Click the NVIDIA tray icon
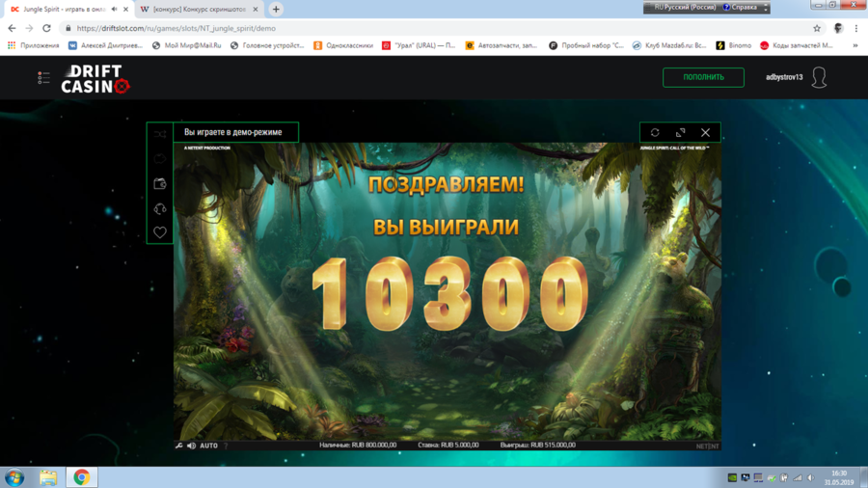 732,477
